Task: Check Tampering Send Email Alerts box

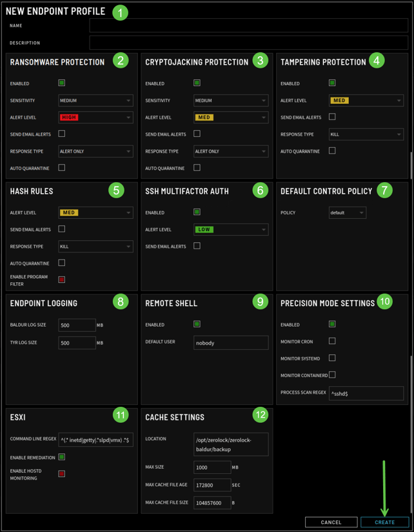Action: tap(332, 117)
